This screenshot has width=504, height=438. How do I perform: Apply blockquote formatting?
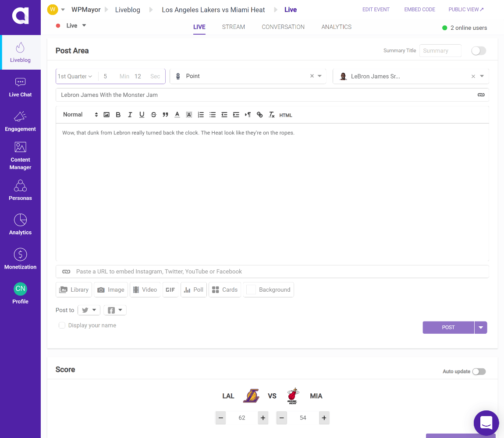pyautogui.click(x=165, y=115)
